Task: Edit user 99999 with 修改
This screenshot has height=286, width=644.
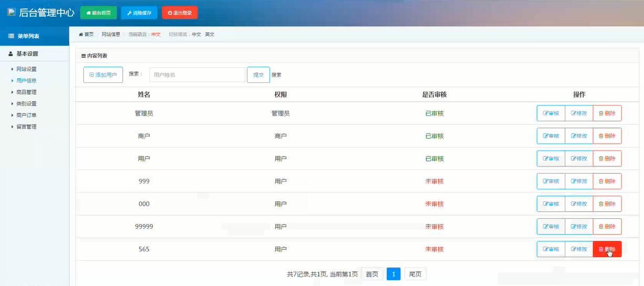Action: coord(579,226)
